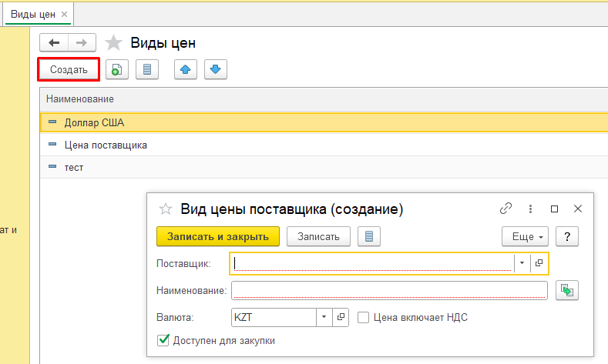Open the Валюта dropdown list

[324, 317]
